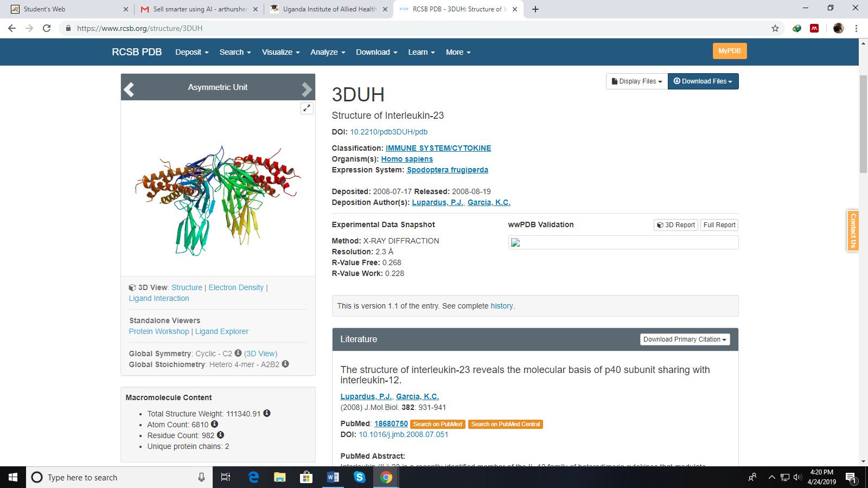Open the Display Files dropdown
Screen dimensions: 868x488
(x=637, y=81)
